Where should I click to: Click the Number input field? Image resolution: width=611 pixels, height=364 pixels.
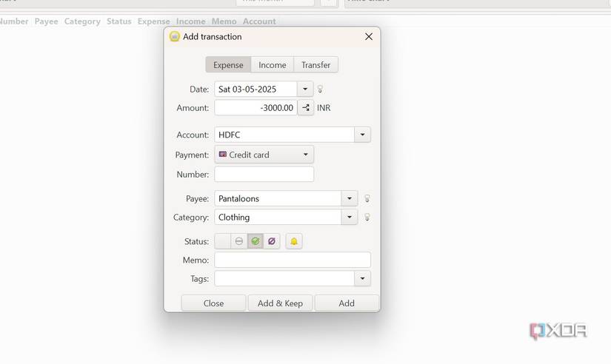click(264, 174)
